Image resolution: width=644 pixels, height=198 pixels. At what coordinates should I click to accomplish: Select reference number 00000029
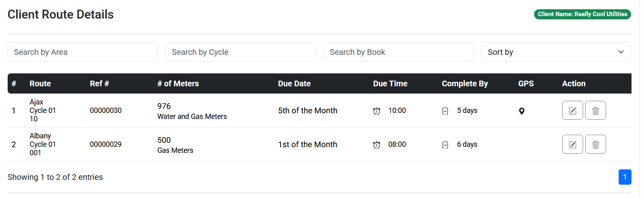click(106, 144)
